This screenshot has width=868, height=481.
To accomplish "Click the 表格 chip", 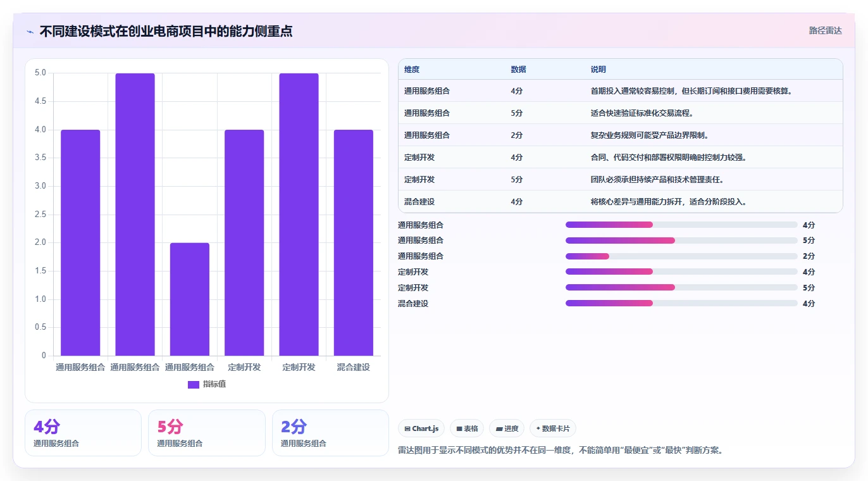I will point(467,428).
